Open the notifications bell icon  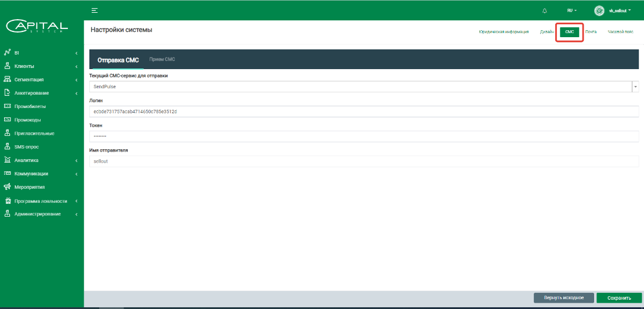click(545, 10)
